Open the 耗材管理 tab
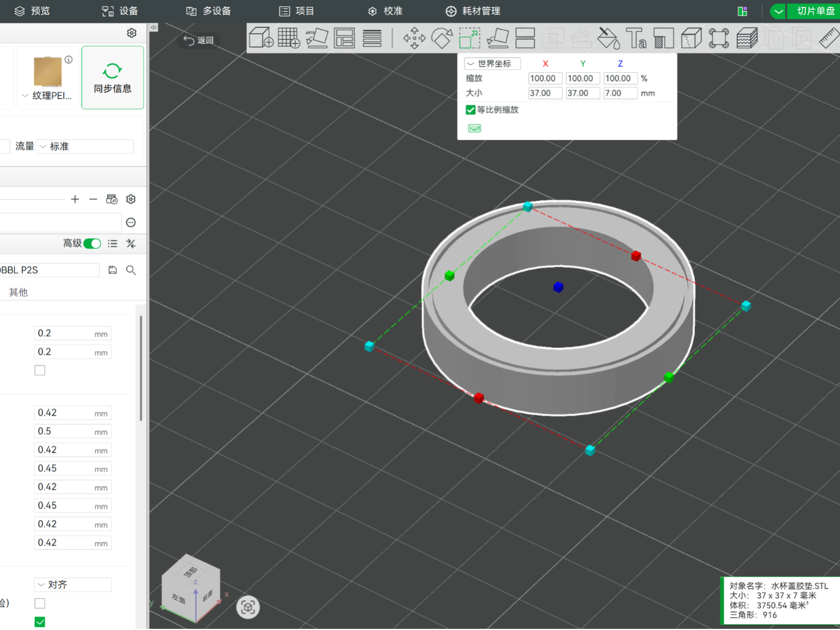 pyautogui.click(x=472, y=11)
